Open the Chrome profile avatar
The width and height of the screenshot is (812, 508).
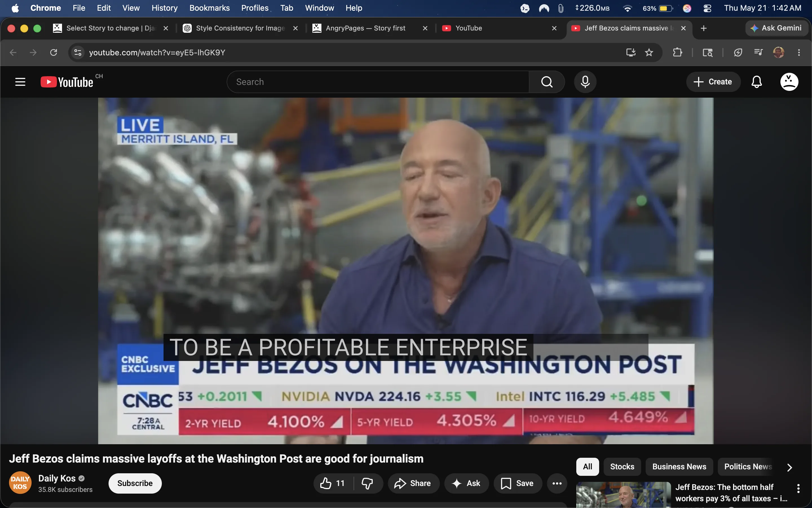778,52
